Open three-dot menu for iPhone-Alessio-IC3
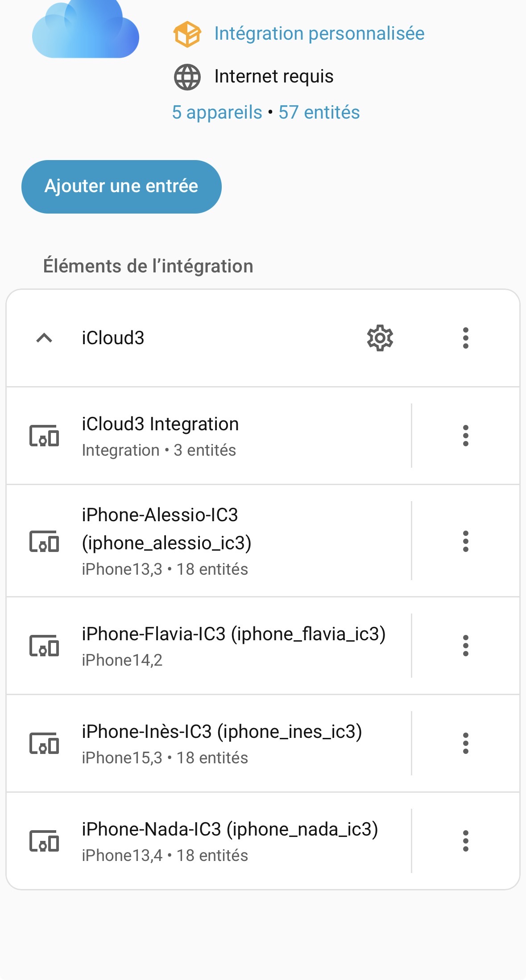Screen dimensions: 526x980 point(465,541)
